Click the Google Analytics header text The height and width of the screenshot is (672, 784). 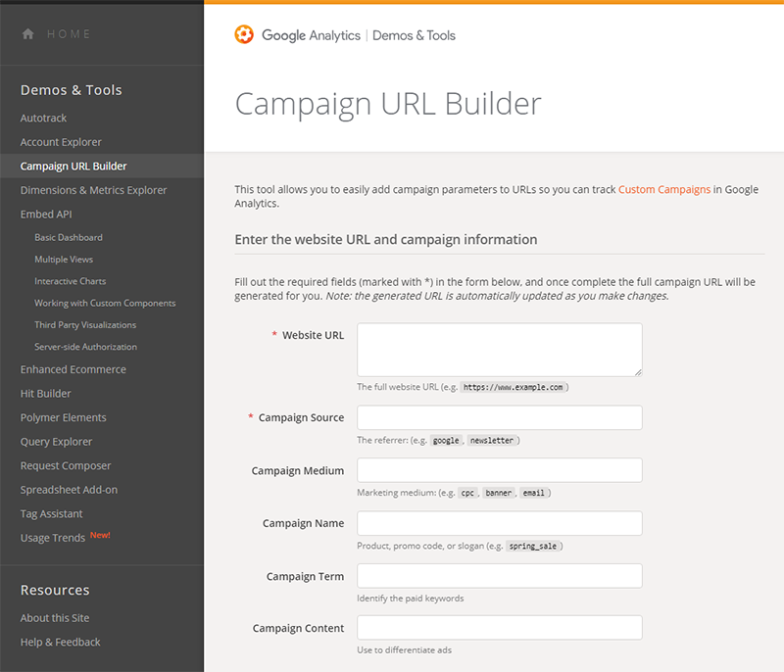coord(311,35)
